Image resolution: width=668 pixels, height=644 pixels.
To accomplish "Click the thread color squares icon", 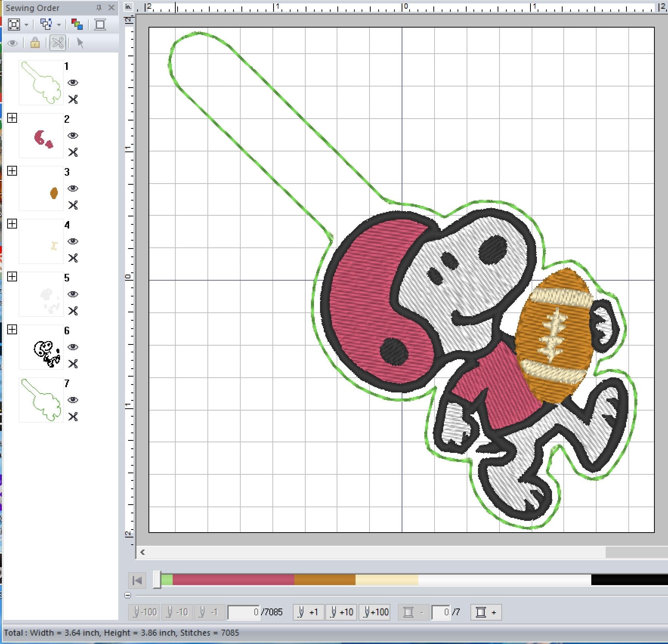I will point(77,25).
